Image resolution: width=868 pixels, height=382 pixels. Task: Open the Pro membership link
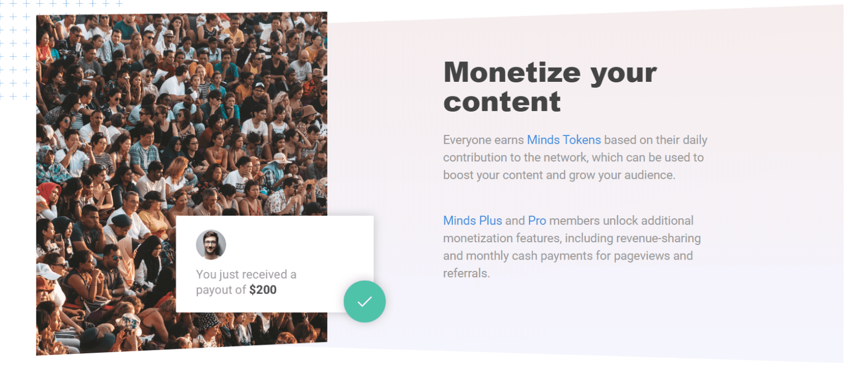537,221
